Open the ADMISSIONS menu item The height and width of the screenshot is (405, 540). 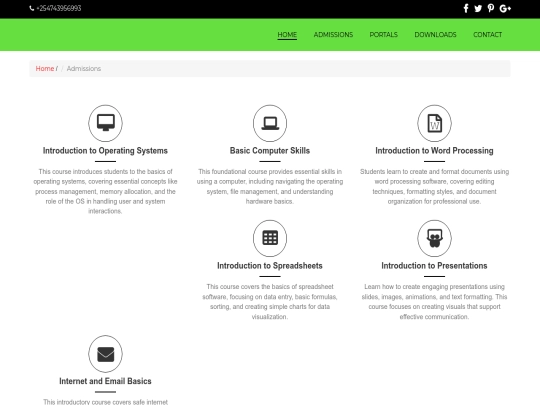click(333, 35)
